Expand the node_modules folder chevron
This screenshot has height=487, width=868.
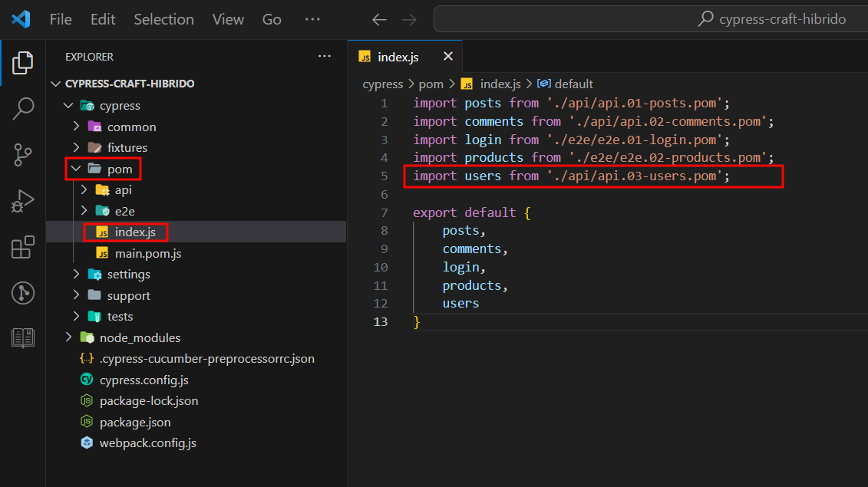pos(68,337)
